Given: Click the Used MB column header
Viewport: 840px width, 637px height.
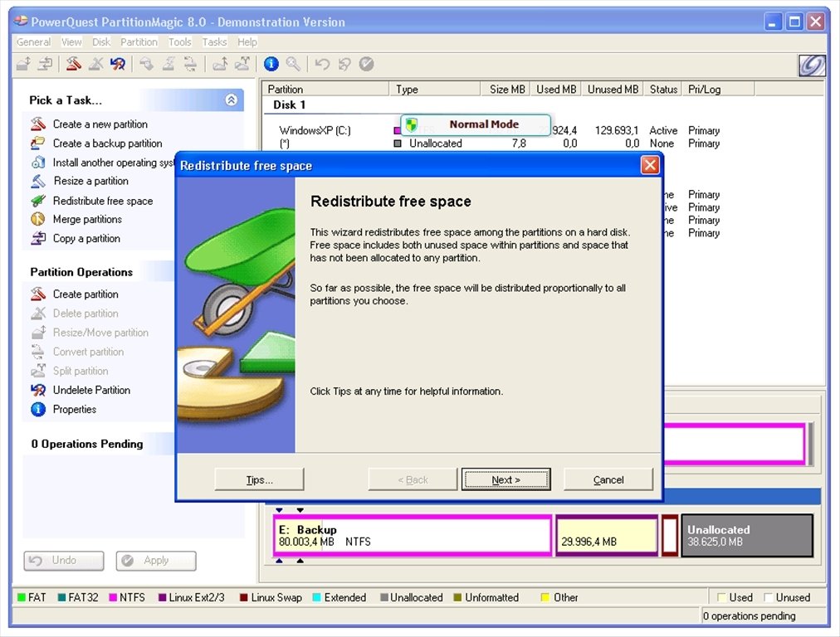Looking at the screenshot, I should (555, 89).
